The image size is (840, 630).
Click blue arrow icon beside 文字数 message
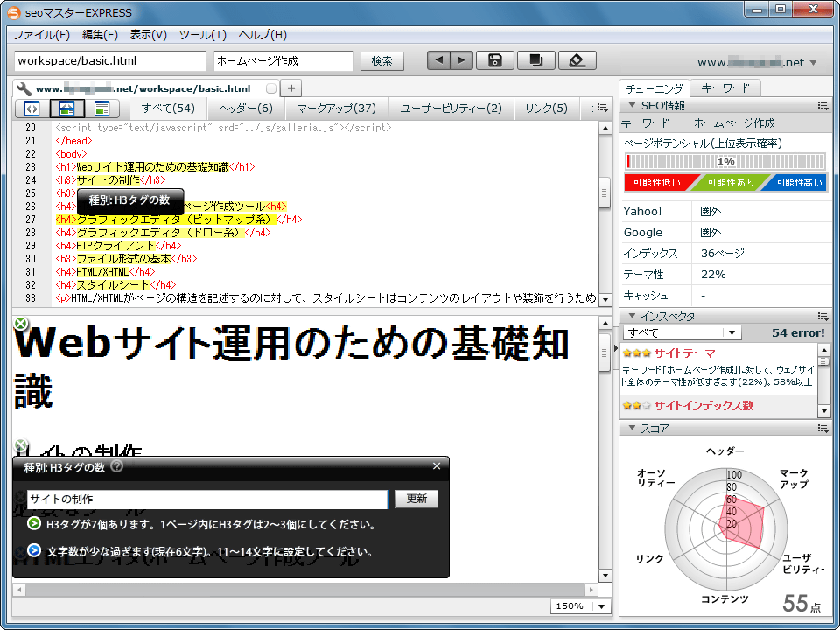(x=34, y=550)
